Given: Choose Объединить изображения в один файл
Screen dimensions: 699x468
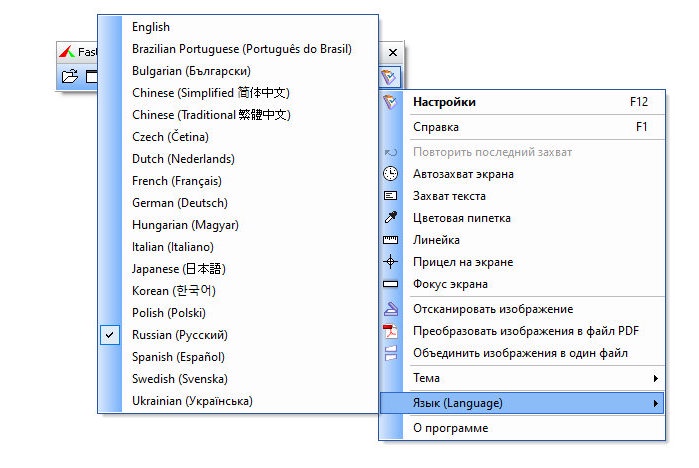Looking at the screenshot, I should 522,353.
